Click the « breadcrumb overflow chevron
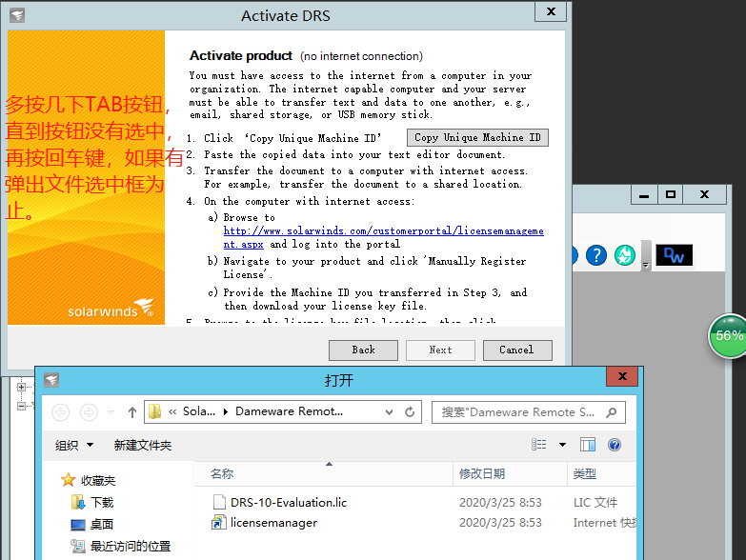Viewport: 746px width, 560px height. pyautogui.click(x=172, y=411)
